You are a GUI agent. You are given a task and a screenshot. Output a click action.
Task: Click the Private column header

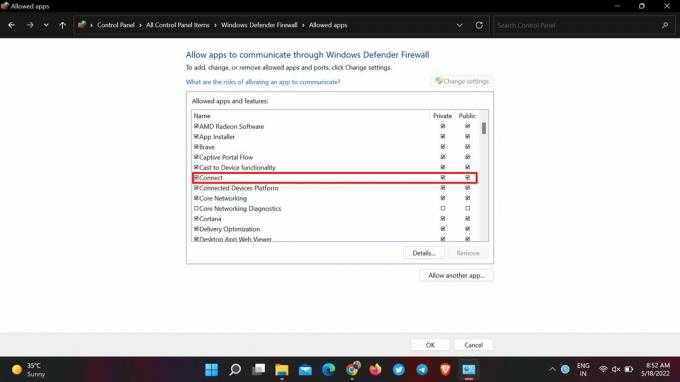pos(442,116)
